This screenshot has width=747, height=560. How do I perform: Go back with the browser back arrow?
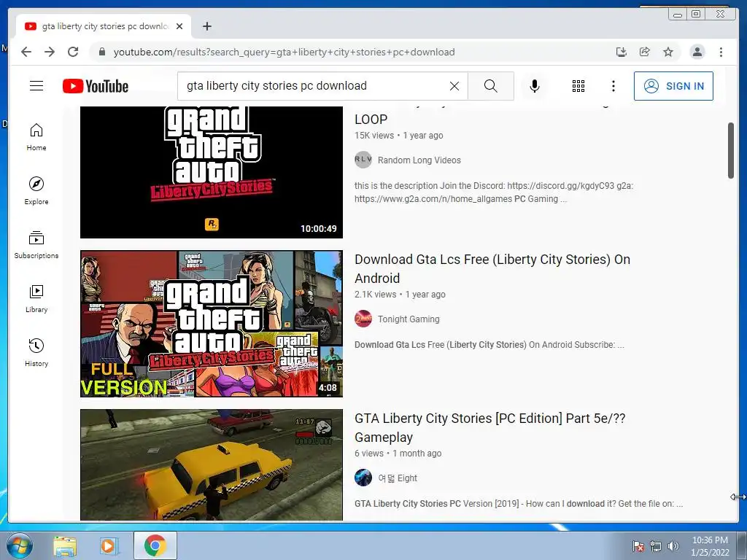26,52
